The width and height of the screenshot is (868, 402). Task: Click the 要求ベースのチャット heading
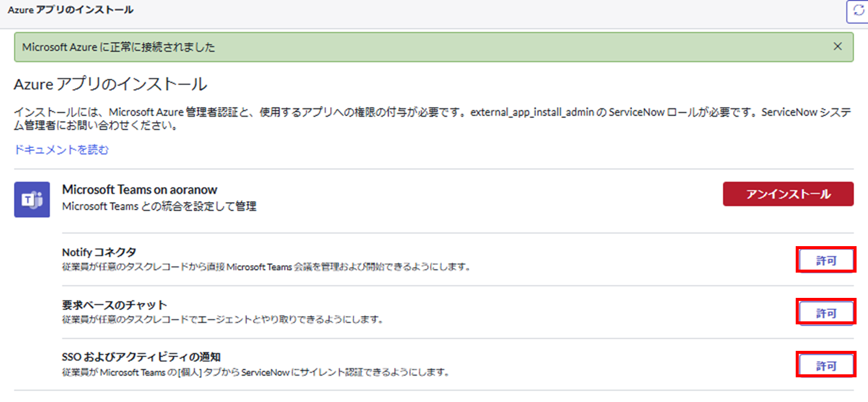pos(114,305)
